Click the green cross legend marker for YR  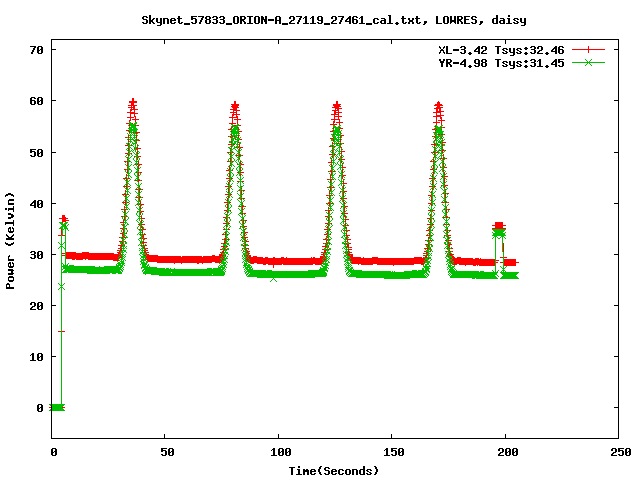[x=588, y=62]
